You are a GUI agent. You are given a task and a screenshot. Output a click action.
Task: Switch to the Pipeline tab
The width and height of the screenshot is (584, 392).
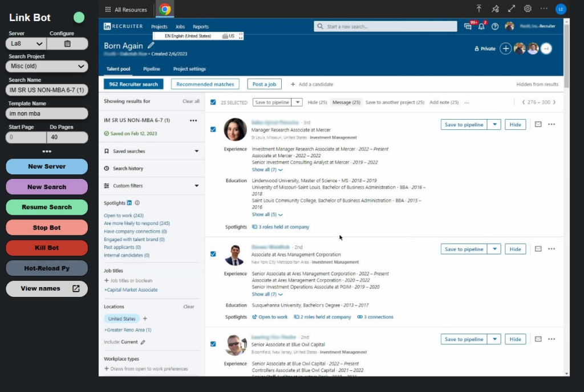152,69
